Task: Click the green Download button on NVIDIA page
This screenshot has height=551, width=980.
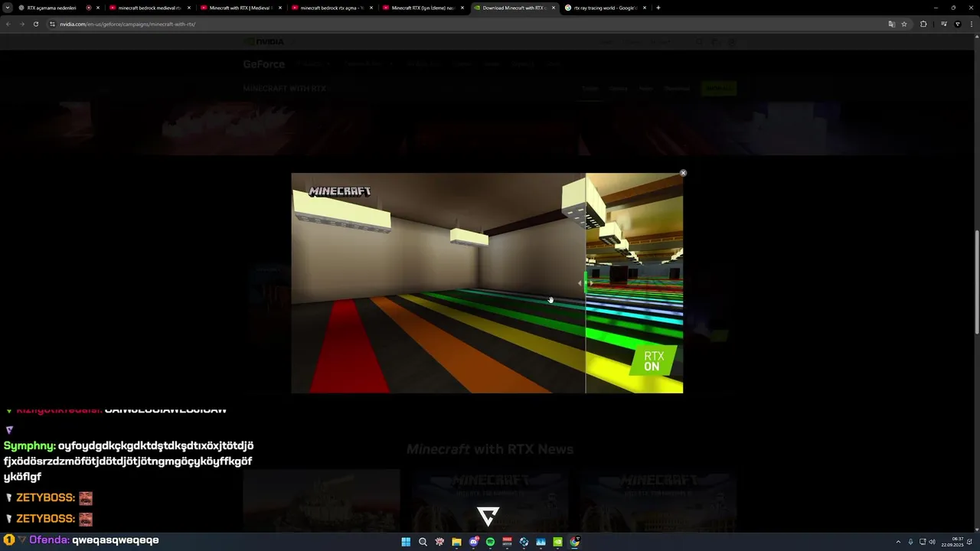Action: [718, 89]
